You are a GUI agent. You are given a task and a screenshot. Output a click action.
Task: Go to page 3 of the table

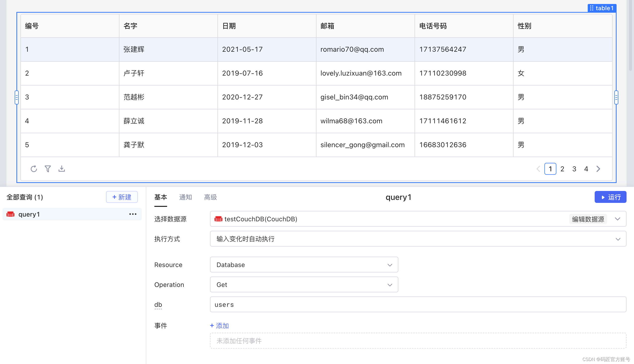click(574, 169)
